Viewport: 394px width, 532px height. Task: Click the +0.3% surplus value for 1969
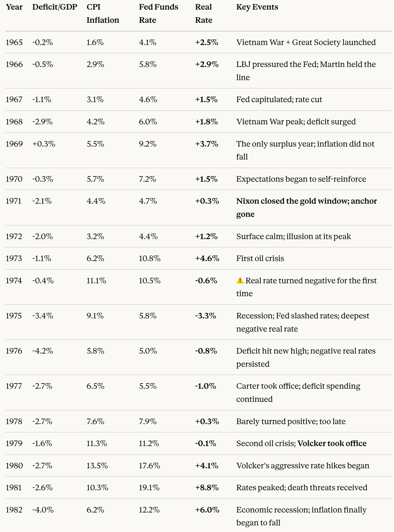pyautogui.click(x=44, y=144)
